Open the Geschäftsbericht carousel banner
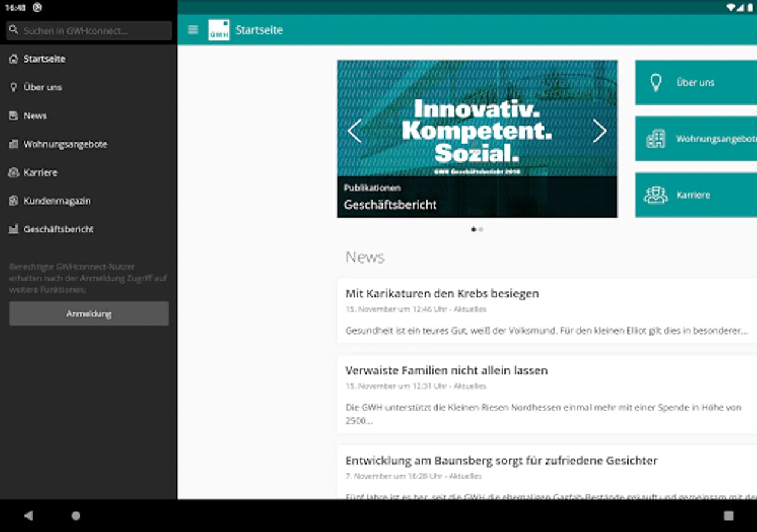757x532 pixels. pyautogui.click(x=477, y=138)
